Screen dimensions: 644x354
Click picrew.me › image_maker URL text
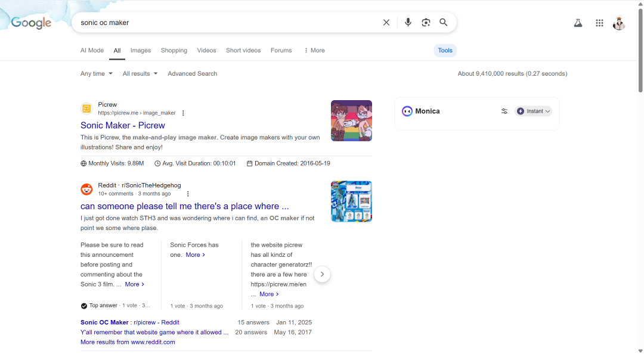(137, 113)
